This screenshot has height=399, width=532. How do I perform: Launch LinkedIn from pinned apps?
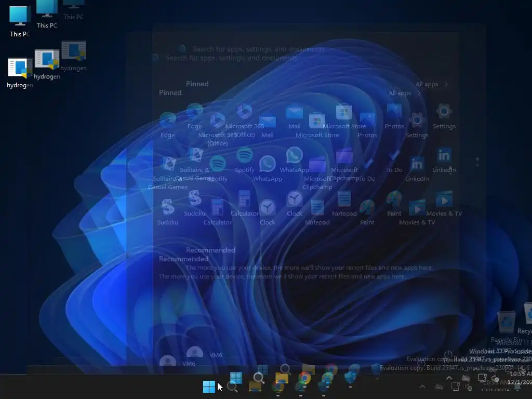pyautogui.click(x=417, y=169)
